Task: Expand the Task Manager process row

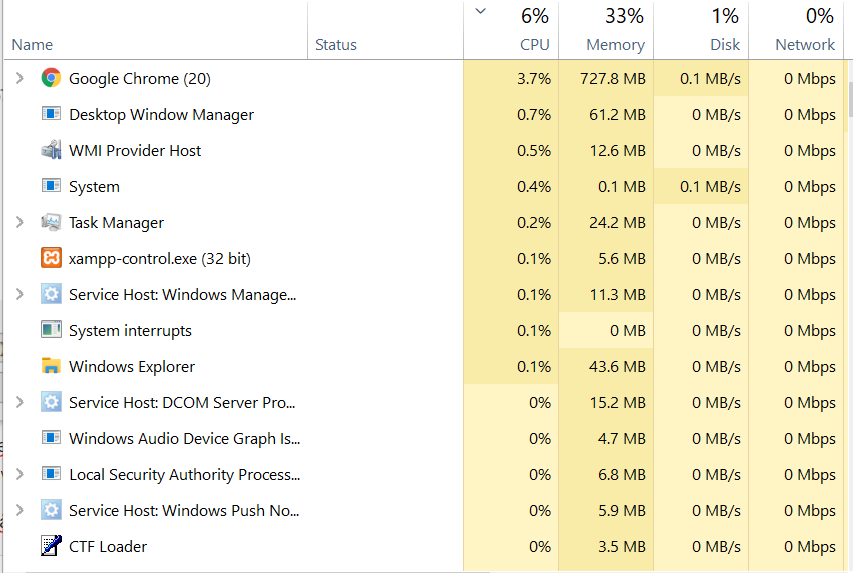Action: pyautogui.click(x=20, y=222)
